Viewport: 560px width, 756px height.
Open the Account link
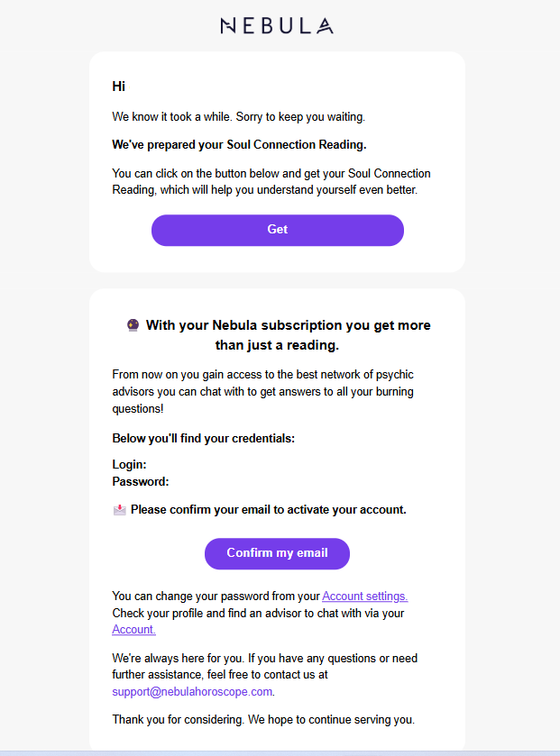133,629
